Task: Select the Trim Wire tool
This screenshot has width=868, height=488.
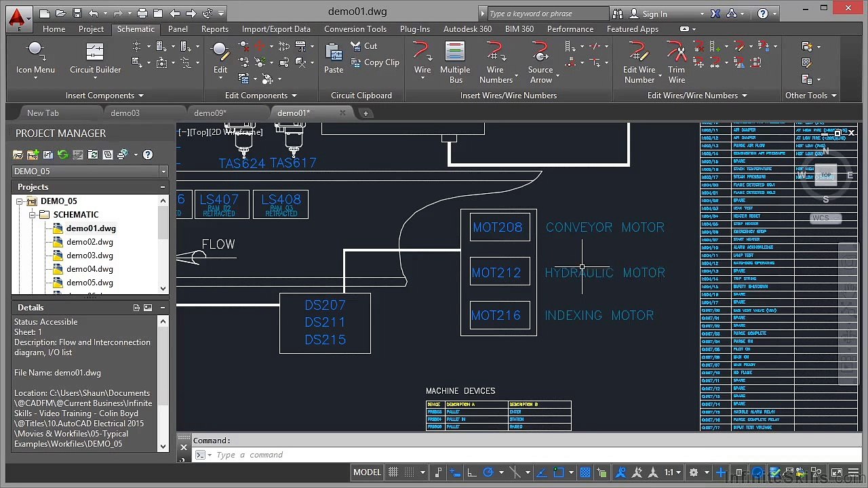Action: tap(676, 62)
